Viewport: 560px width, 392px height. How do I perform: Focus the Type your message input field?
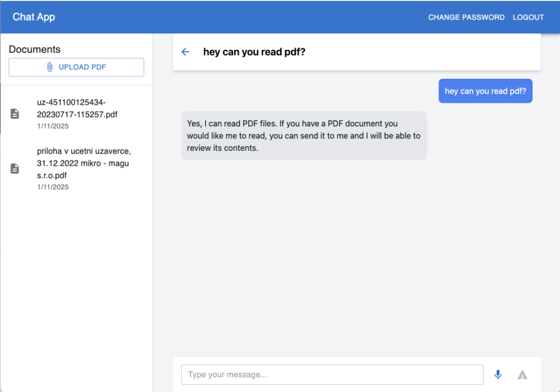click(x=332, y=375)
